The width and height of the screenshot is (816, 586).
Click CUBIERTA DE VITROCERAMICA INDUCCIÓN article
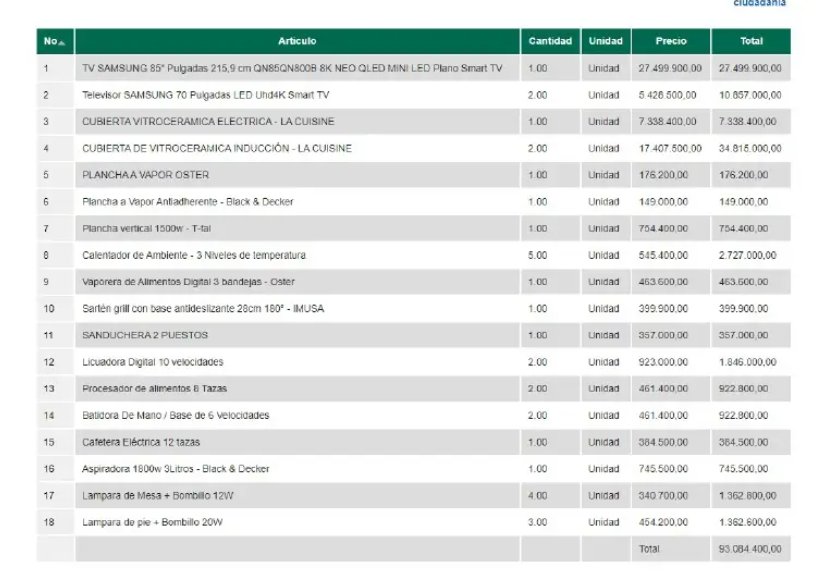[x=217, y=148]
